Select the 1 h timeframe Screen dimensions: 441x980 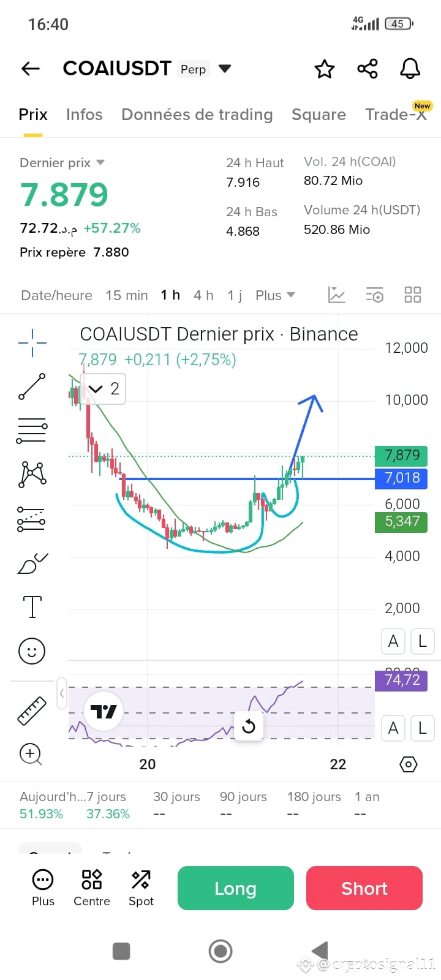point(170,295)
